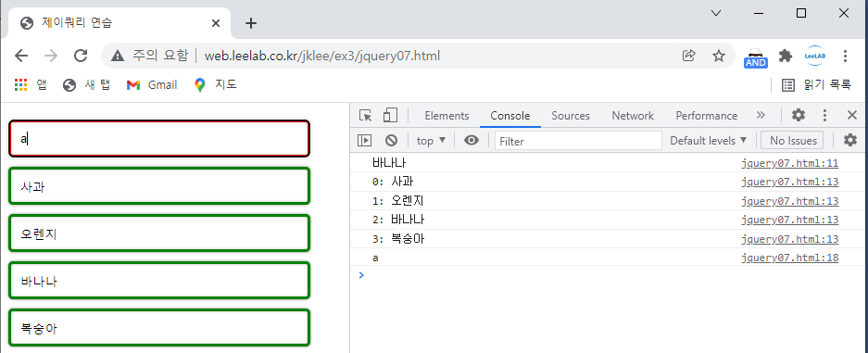Open the Extensions puzzle icon
Image resolution: width=868 pixels, height=353 pixels.
point(785,56)
